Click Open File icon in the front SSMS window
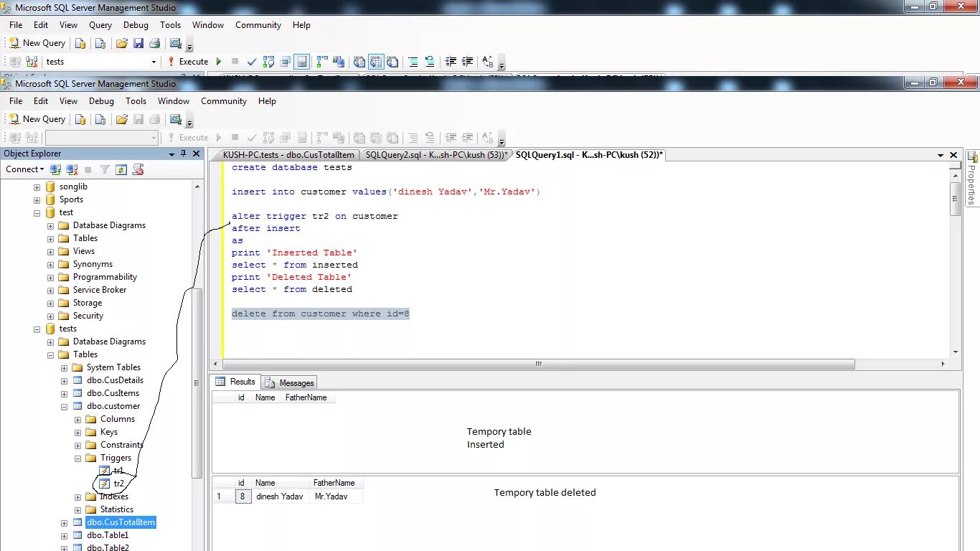The width and height of the screenshot is (980, 551). (x=121, y=119)
